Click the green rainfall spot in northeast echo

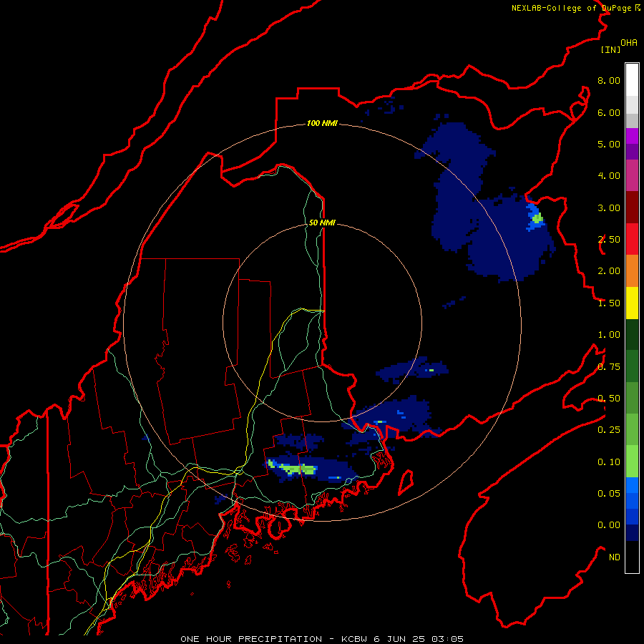tap(537, 218)
